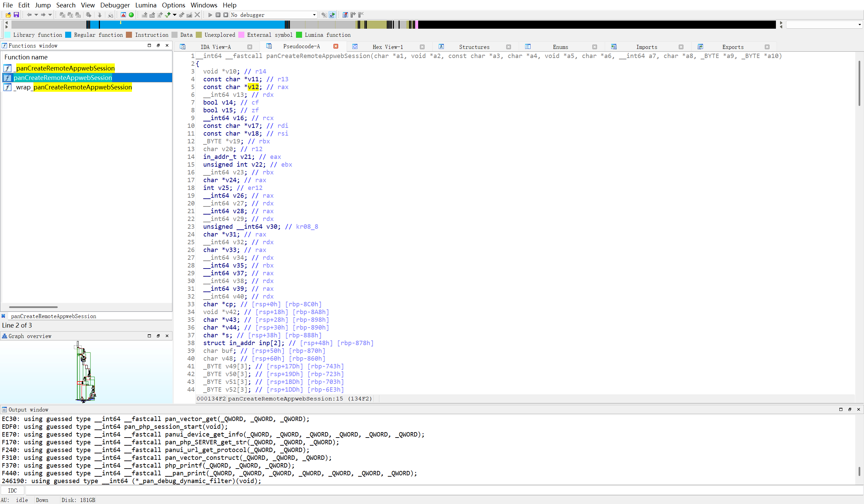Start process with the play button
Image resolution: width=864 pixels, height=504 pixels.
tap(210, 15)
